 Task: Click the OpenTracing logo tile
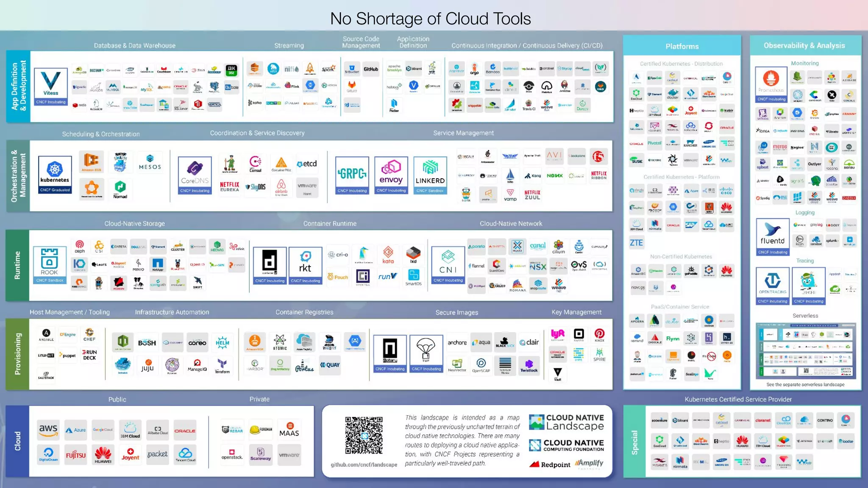[773, 286]
